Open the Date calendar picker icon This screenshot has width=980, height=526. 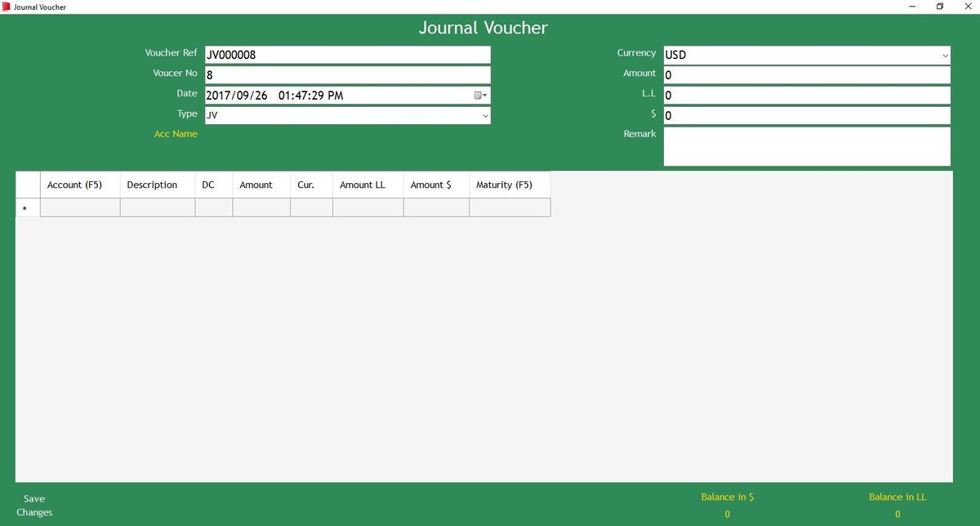480,96
